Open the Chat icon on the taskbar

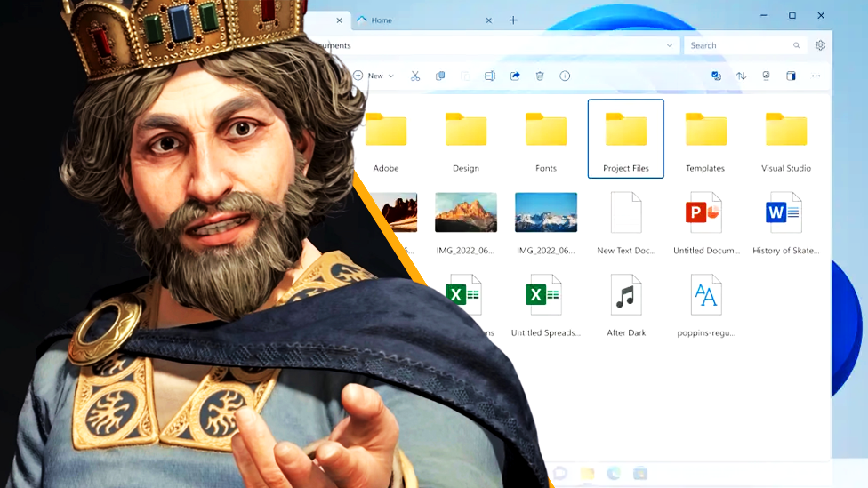[560, 474]
